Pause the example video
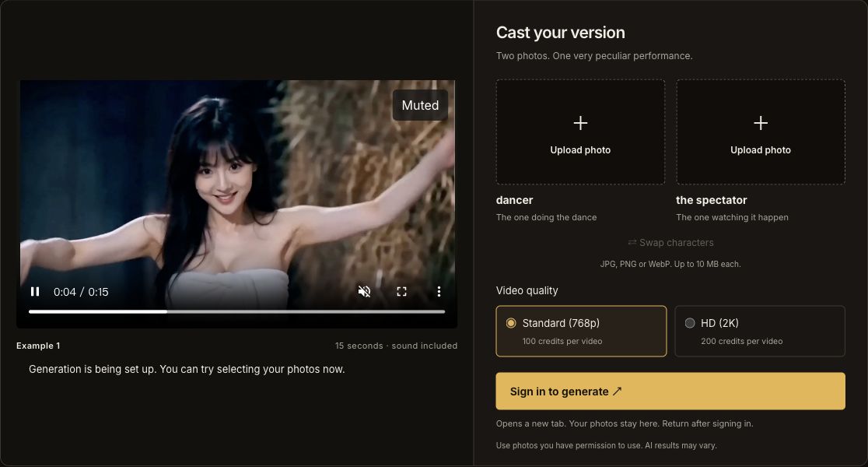The image size is (868, 467). tap(35, 291)
